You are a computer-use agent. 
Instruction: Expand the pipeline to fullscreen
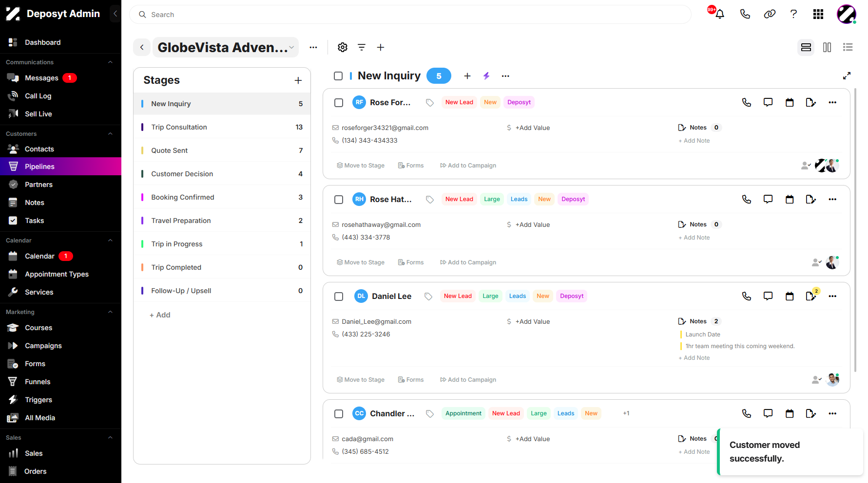(x=847, y=75)
